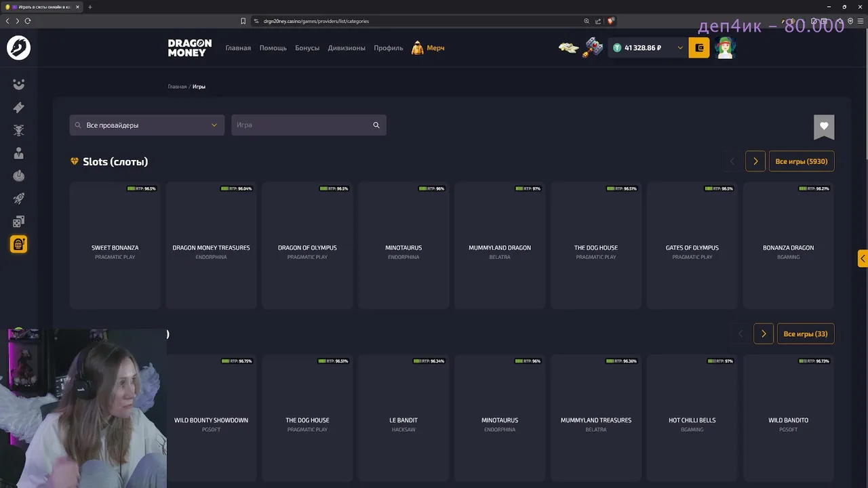Open the jester face sidebar icon
Viewport: 868px width, 488px height.
click(x=18, y=84)
